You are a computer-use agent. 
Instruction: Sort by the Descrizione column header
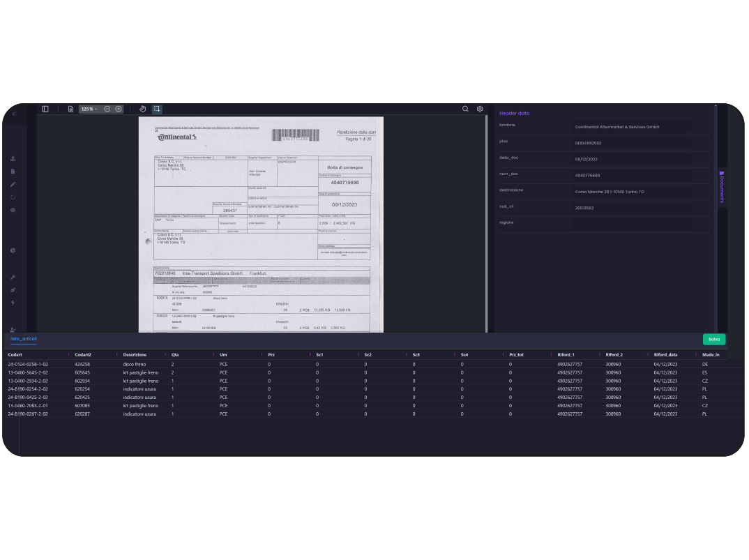135,355
